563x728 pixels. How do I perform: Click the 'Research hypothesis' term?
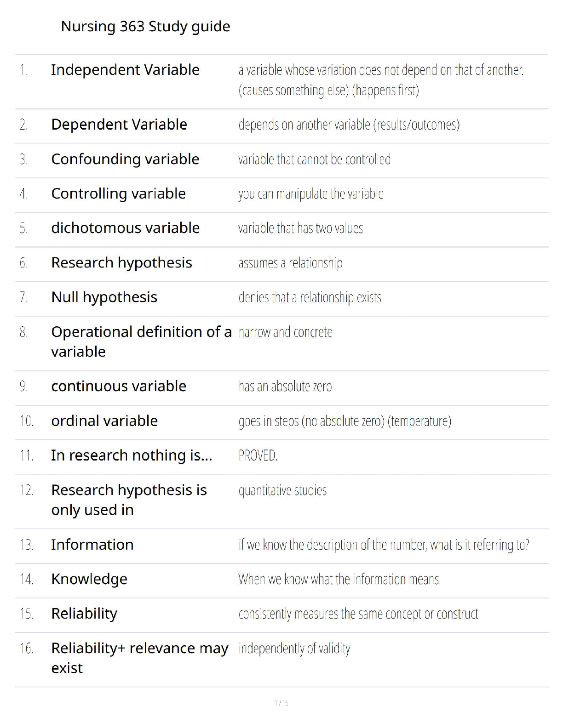point(121,262)
